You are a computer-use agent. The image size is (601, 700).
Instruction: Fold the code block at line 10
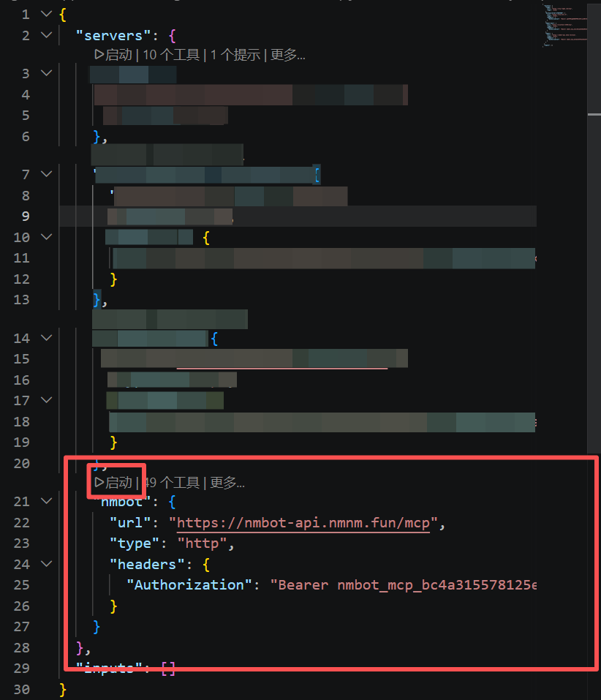tap(45, 237)
